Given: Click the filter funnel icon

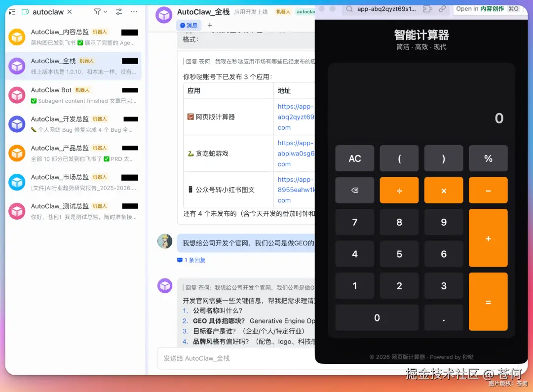Looking at the screenshot, I should coord(97,11).
